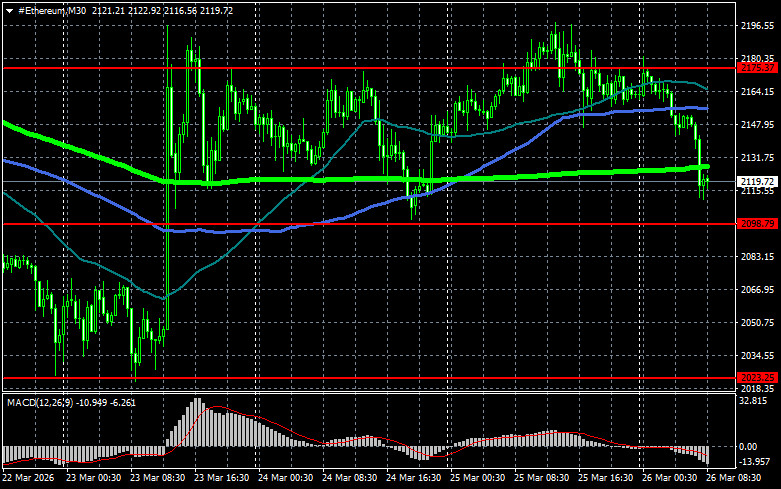
Task: Click the 2083.15 price scale value
Action: tap(758, 256)
